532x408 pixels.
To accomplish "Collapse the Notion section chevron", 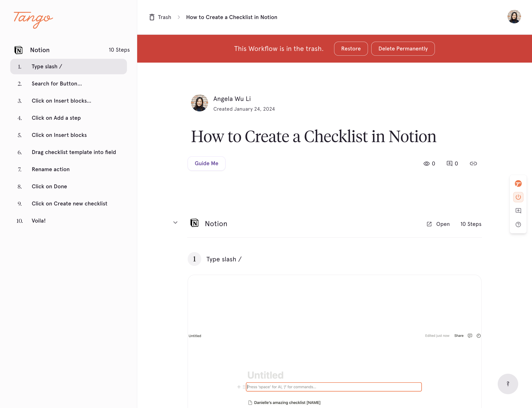I will 175,223.
